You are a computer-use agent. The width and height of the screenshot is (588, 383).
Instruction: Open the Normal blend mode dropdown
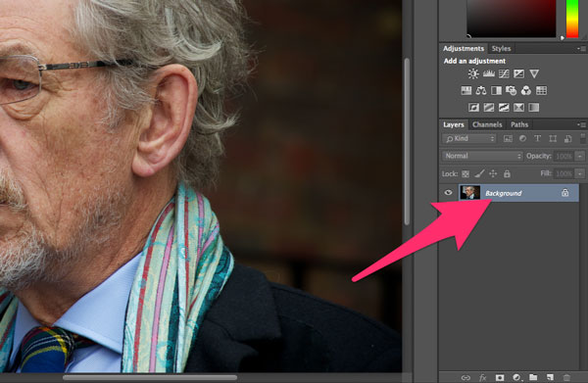[x=482, y=156]
